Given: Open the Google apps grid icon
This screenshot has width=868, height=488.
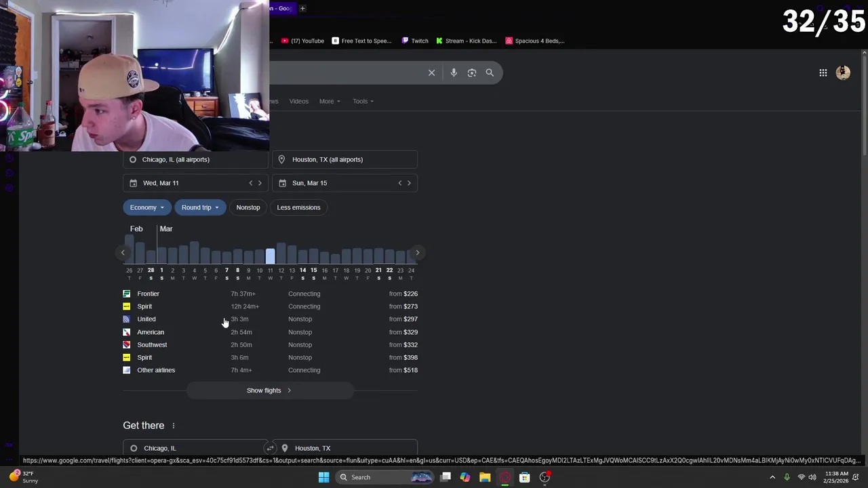Looking at the screenshot, I should coord(823,73).
